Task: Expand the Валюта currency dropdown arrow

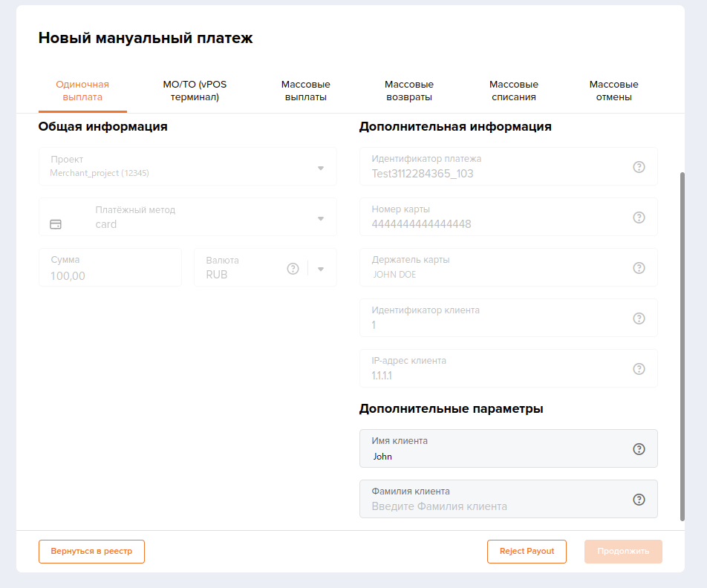Action: pos(321,269)
